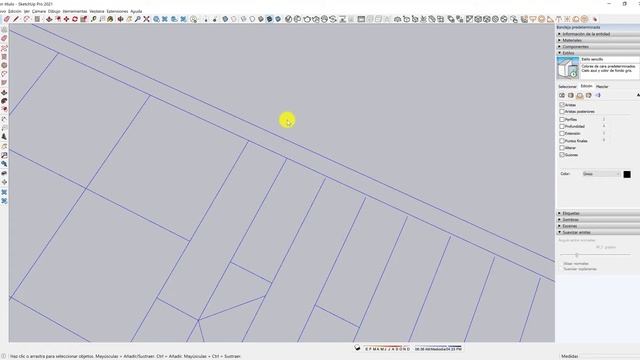Screen dimensions: 640x360
Task: Toggle the Aristas checkbox
Action: pos(562,105)
